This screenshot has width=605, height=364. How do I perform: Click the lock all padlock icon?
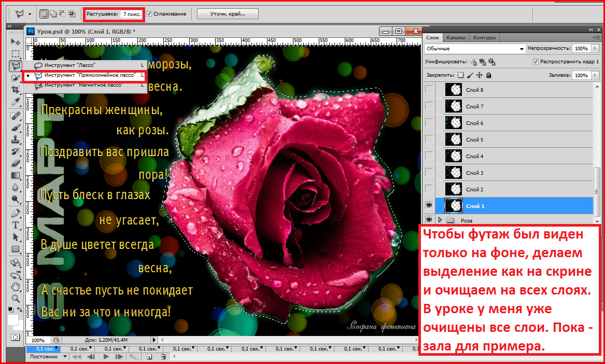[488, 75]
